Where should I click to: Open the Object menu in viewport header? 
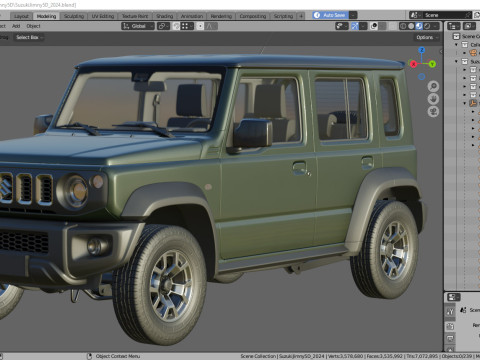click(x=33, y=26)
